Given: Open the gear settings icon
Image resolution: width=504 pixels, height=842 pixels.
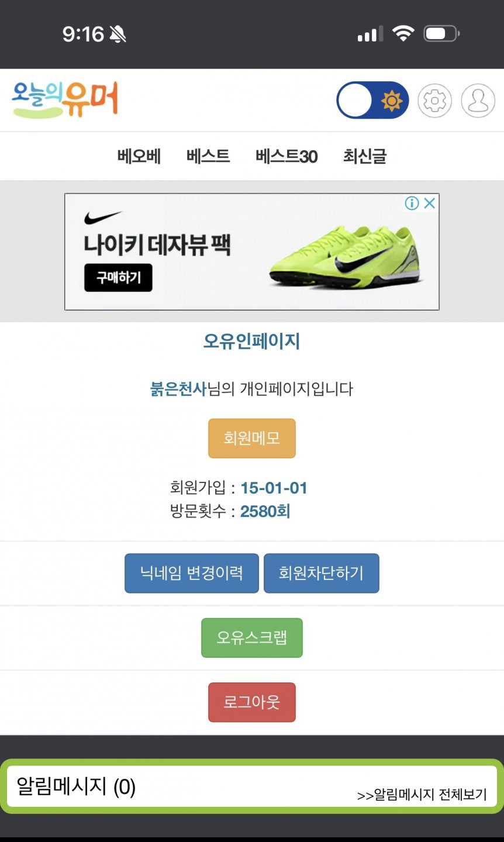Looking at the screenshot, I should point(434,101).
